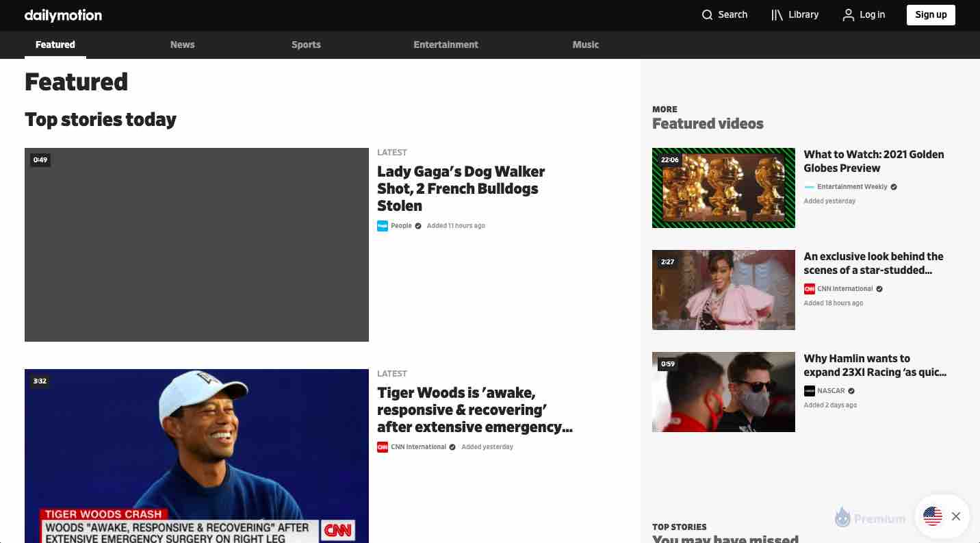Click the Log in person icon
This screenshot has height=543, width=980.
849,15
